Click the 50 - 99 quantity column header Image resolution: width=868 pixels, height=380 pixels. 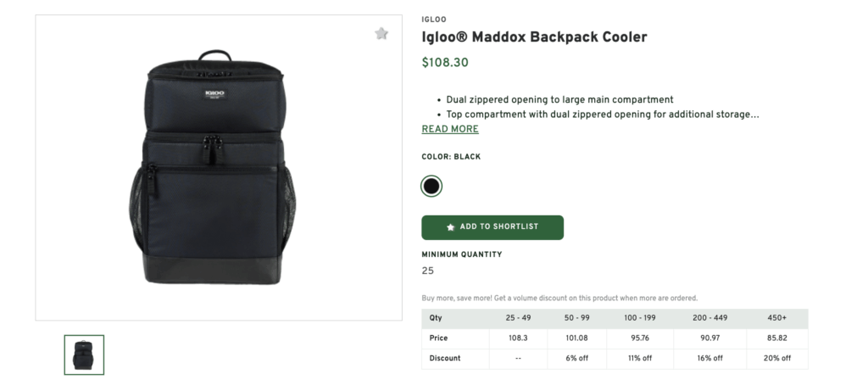pyautogui.click(x=576, y=318)
